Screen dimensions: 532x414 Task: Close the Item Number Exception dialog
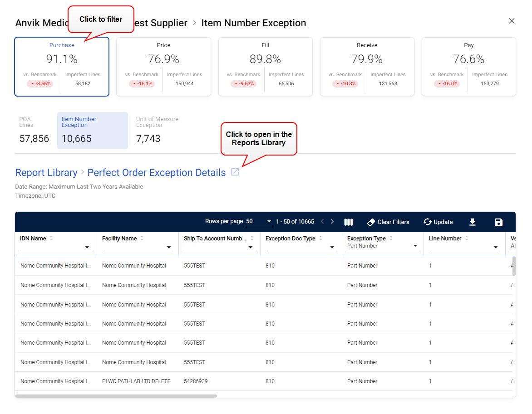pos(512,21)
